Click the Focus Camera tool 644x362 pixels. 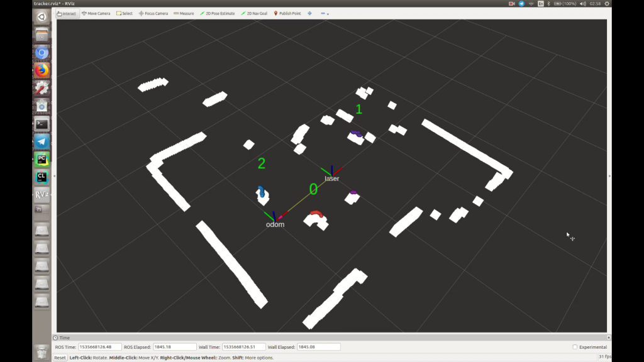coord(153,13)
